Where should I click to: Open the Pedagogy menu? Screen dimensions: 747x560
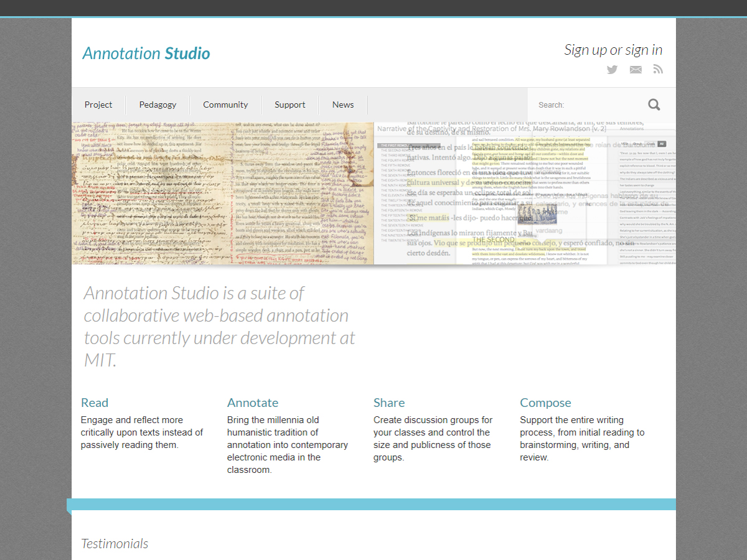point(157,105)
